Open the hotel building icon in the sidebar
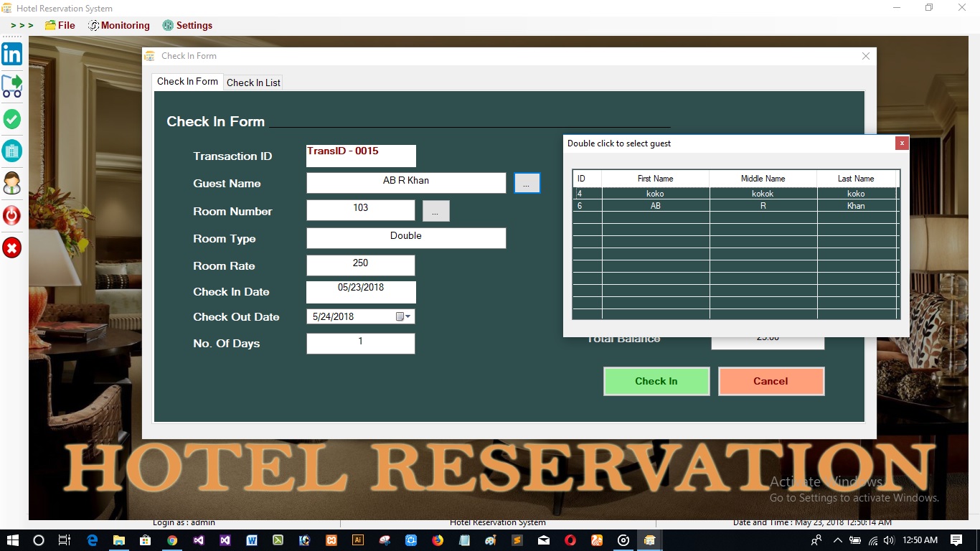The height and width of the screenshot is (551, 980). point(11,151)
